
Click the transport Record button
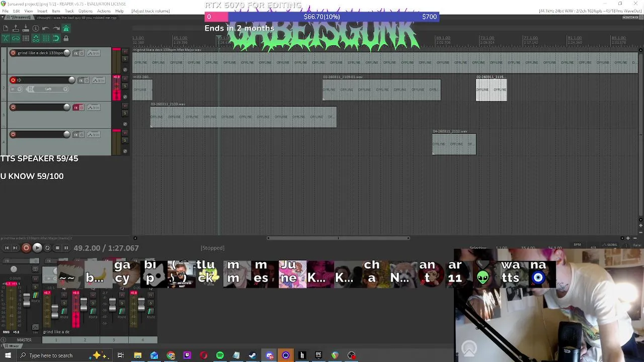coord(26,247)
